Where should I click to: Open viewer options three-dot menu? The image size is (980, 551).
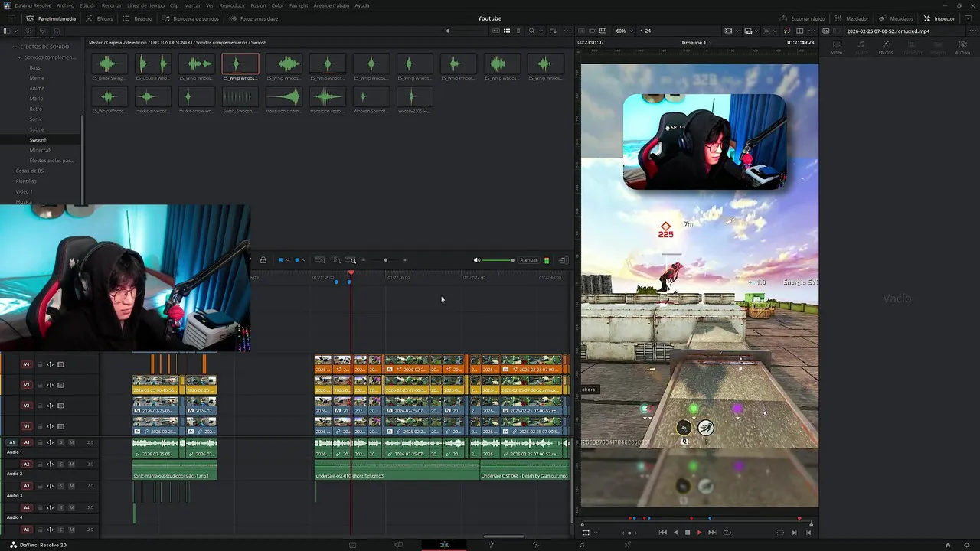click(x=812, y=31)
